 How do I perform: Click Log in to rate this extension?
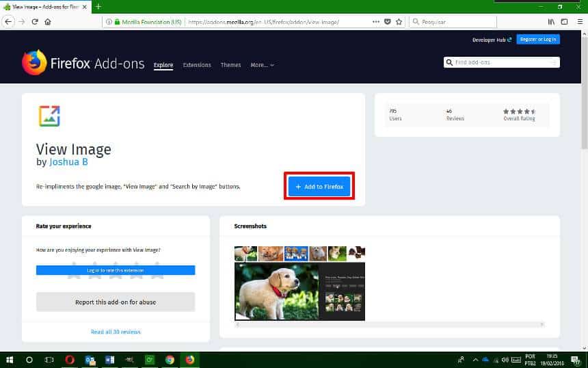click(x=116, y=270)
